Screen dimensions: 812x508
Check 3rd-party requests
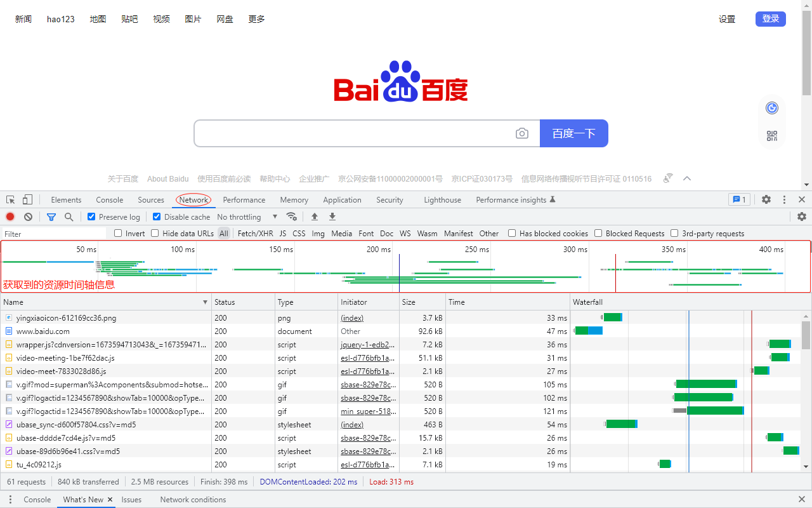pyautogui.click(x=674, y=233)
